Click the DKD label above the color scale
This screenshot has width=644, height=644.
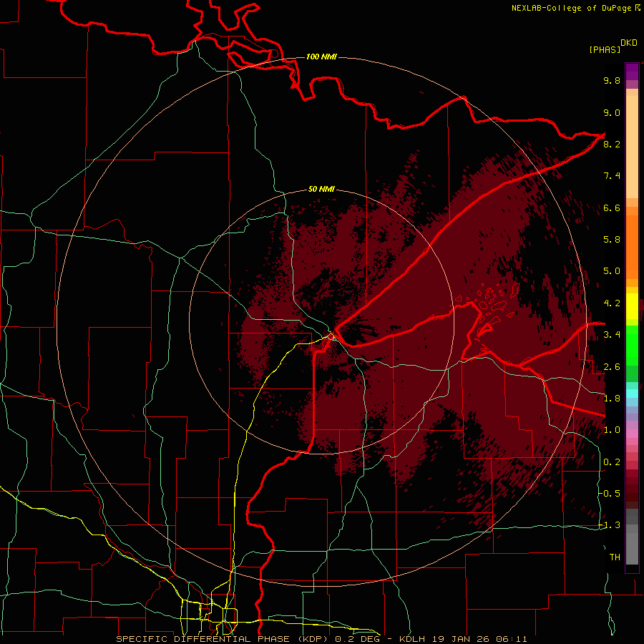pyautogui.click(x=628, y=43)
